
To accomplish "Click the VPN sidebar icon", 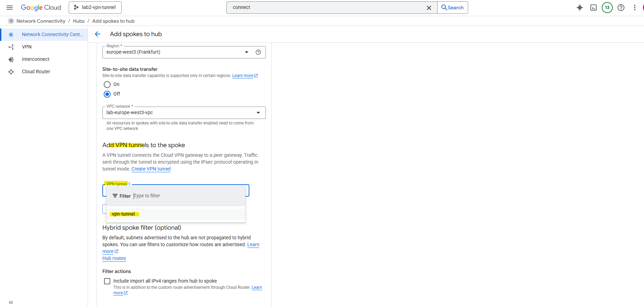I will pos(11,47).
